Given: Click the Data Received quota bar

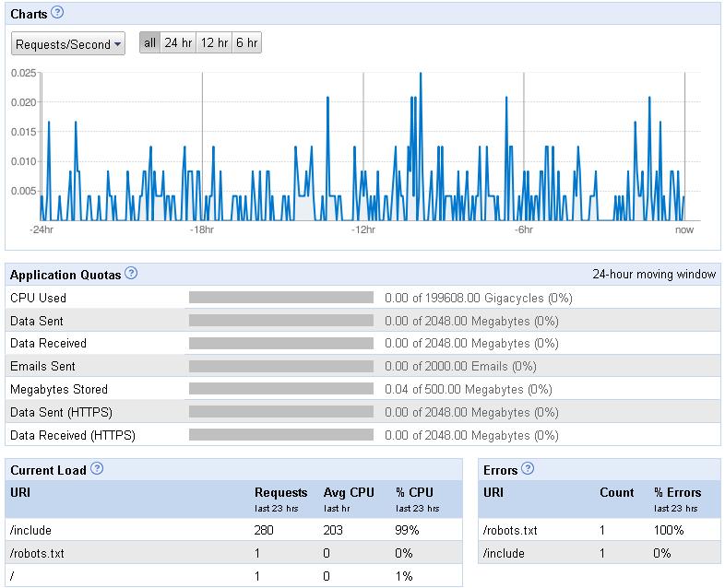Looking at the screenshot, I should [281, 343].
